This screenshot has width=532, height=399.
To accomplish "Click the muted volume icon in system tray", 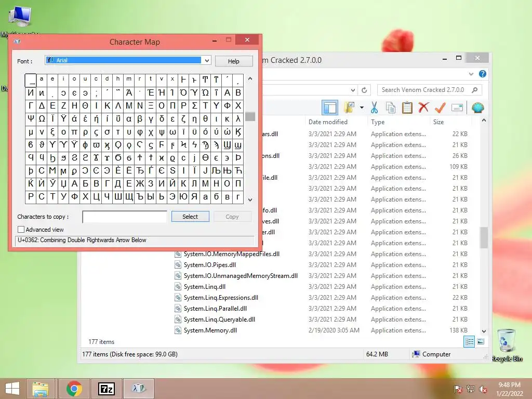I will [x=483, y=389].
